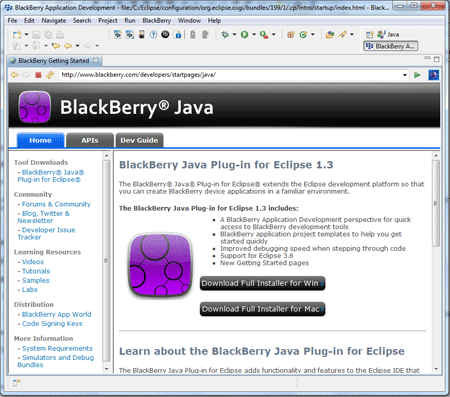The width and height of the screenshot is (450, 397).
Task: Open the Window menu
Action: pyautogui.click(x=189, y=21)
